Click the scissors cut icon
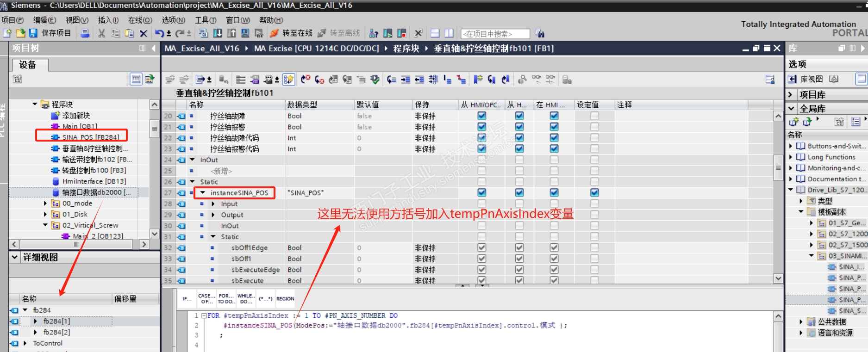 (102, 33)
